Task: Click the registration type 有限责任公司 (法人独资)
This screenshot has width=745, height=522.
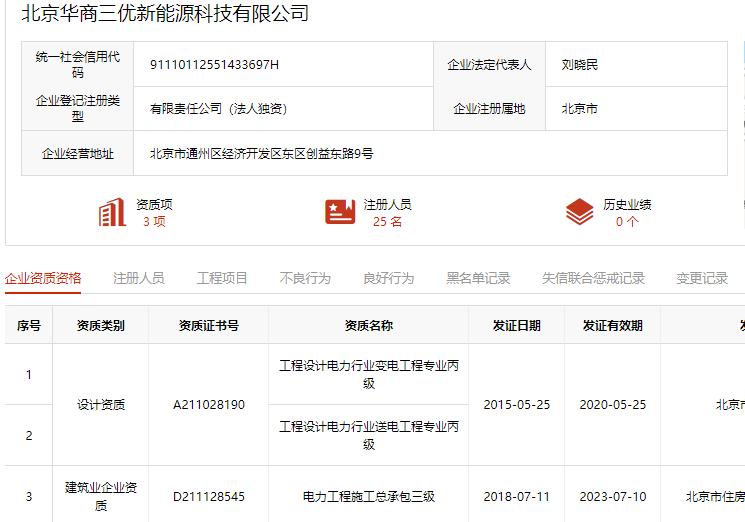Action: click(219, 109)
